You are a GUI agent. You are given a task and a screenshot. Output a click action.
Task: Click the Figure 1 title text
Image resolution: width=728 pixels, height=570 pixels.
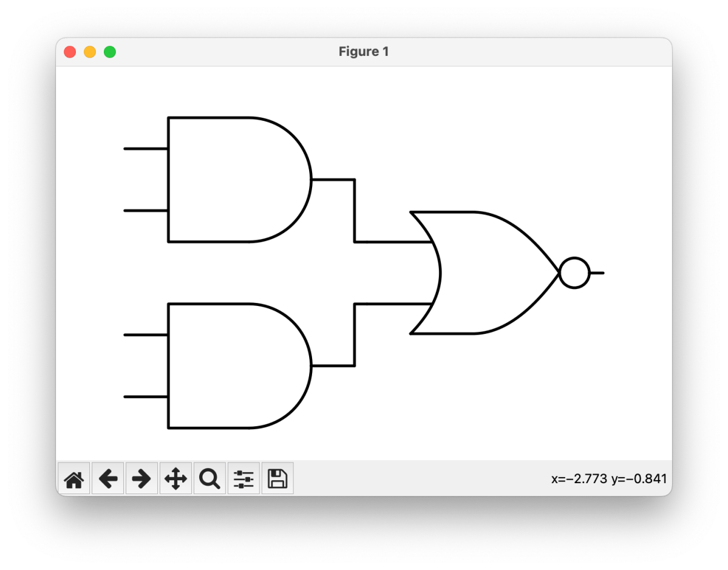coord(364,52)
